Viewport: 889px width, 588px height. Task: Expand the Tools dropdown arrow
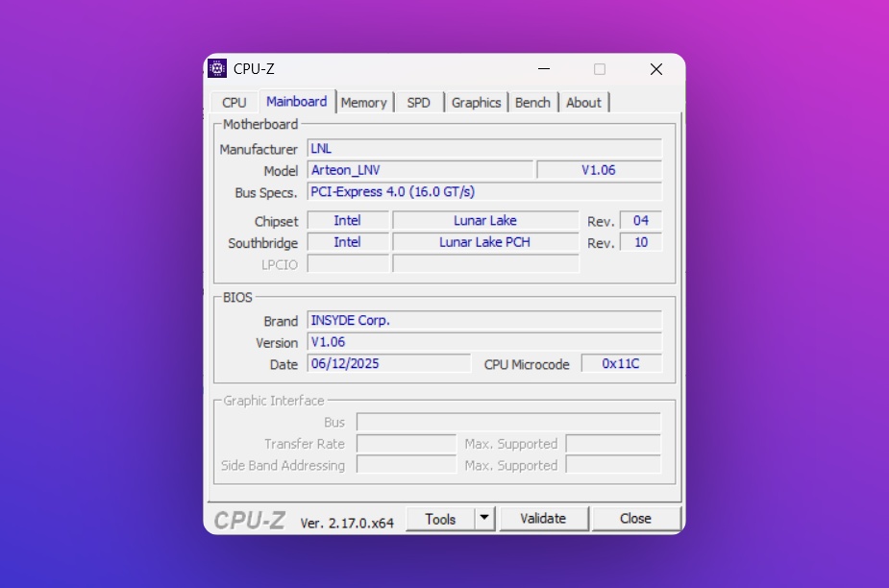(x=484, y=519)
